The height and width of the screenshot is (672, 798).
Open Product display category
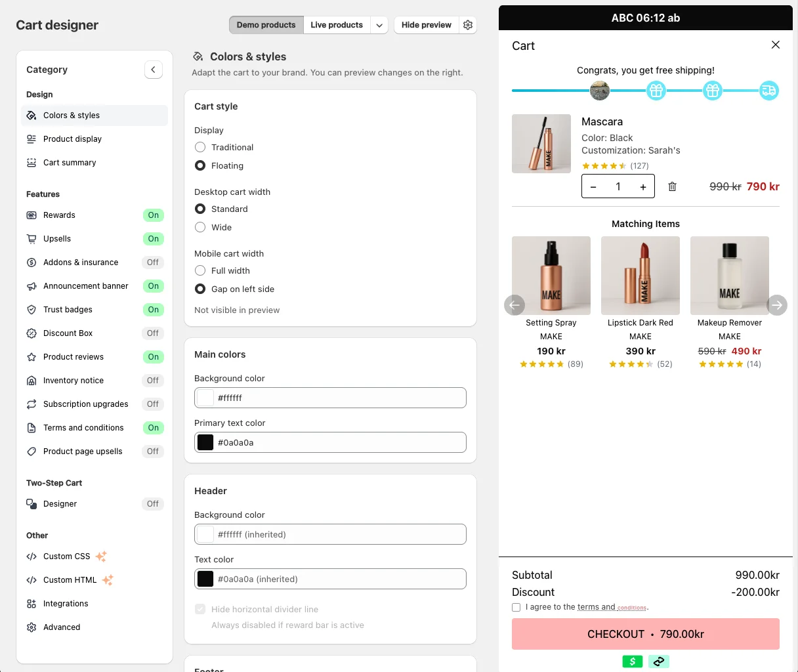tap(94, 139)
